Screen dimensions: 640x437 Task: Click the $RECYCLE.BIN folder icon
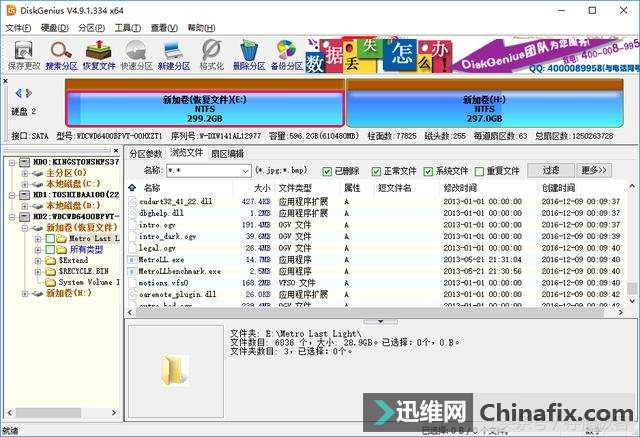51,271
